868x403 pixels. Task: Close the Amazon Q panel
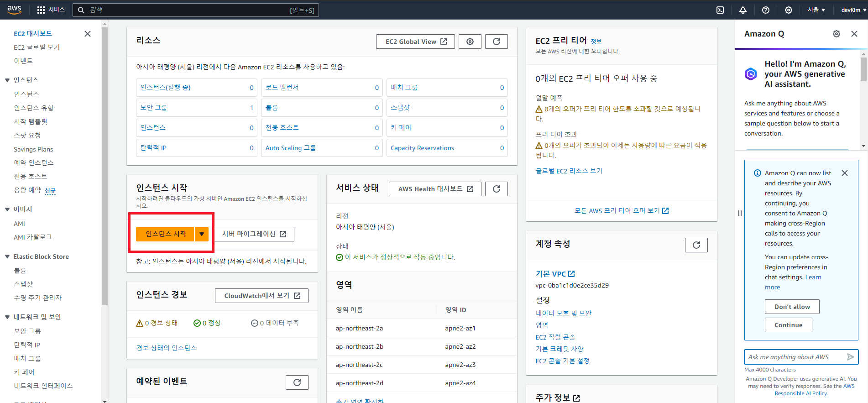(854, 34)
